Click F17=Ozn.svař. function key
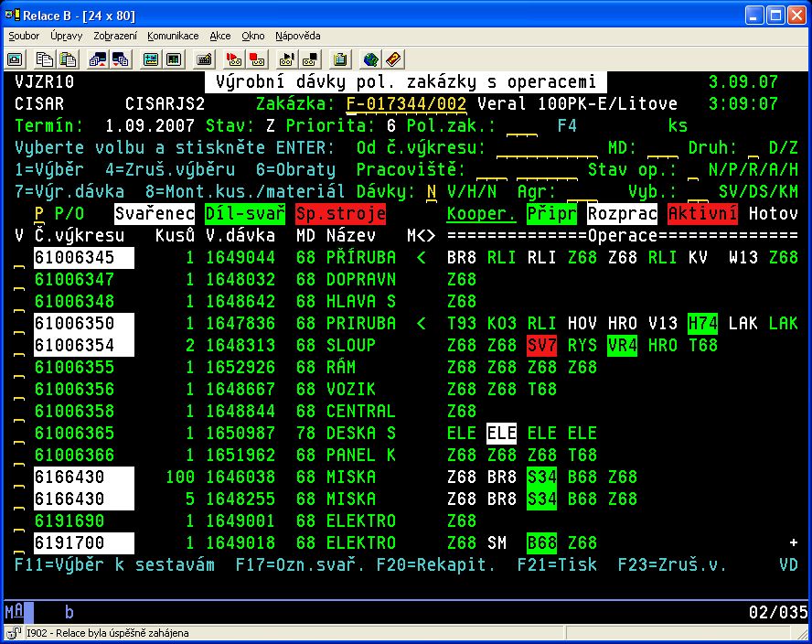This screenshot has height=644, width=812. point(300,564)
